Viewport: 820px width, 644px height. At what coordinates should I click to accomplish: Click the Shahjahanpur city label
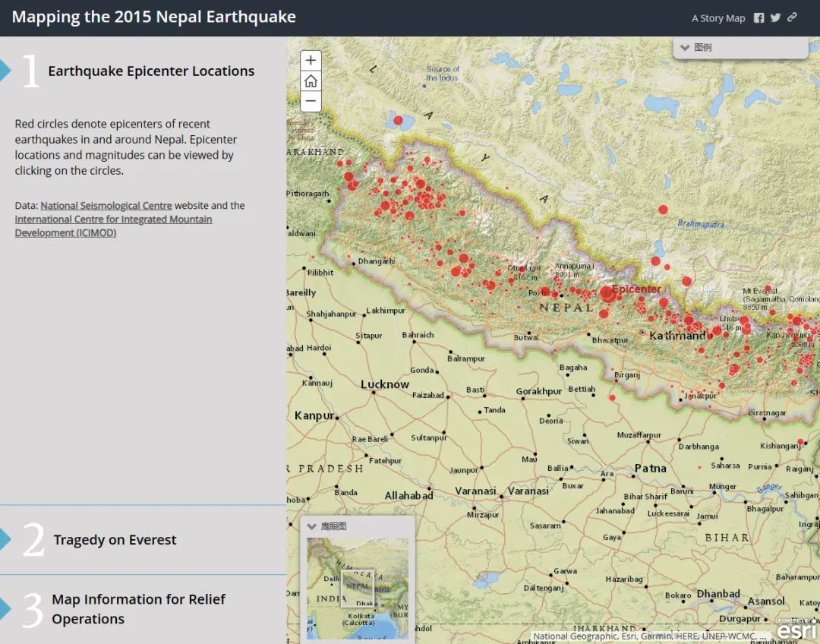(x=331, y=314)
